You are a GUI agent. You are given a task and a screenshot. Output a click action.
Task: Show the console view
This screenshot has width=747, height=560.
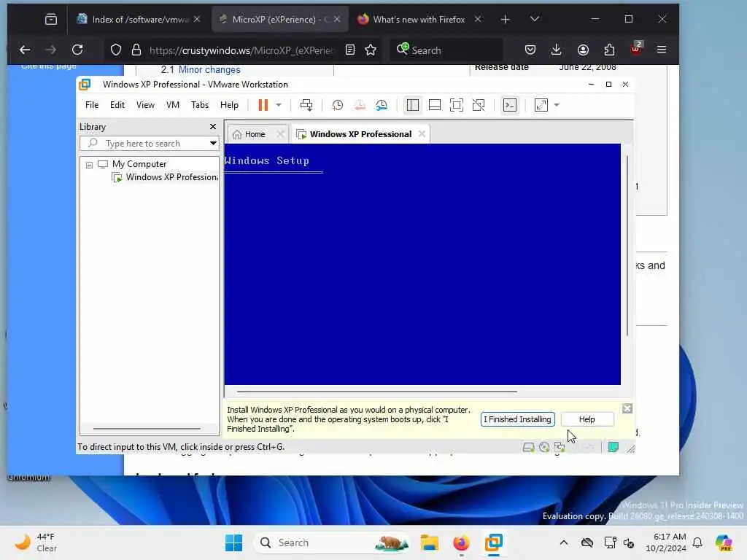(x=510, y=105)
